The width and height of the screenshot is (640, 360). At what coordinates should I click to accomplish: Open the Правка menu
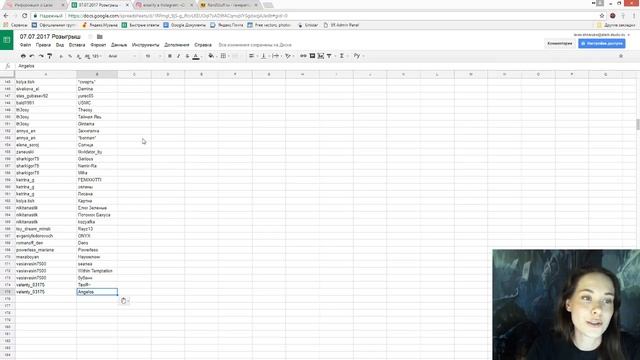pyautogui.click(x=43, y=45)
